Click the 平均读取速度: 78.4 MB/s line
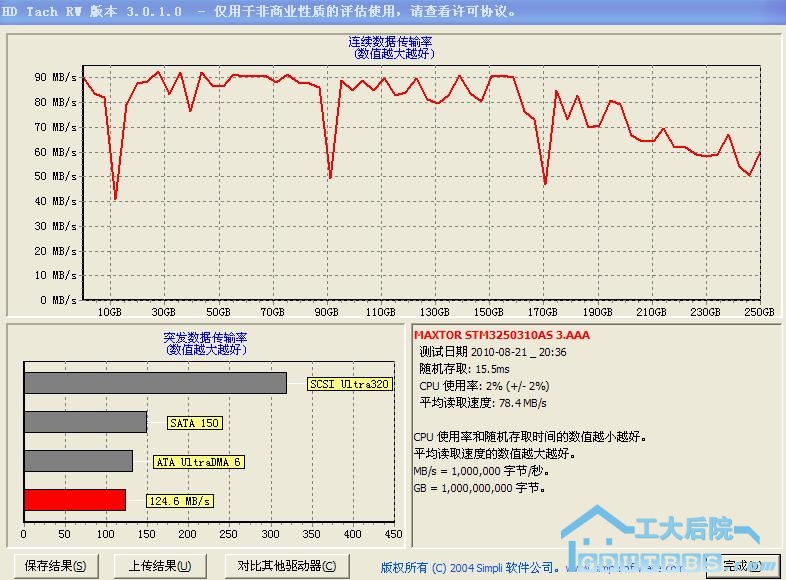The image size is (786, 580). click(x=483, y=404)
